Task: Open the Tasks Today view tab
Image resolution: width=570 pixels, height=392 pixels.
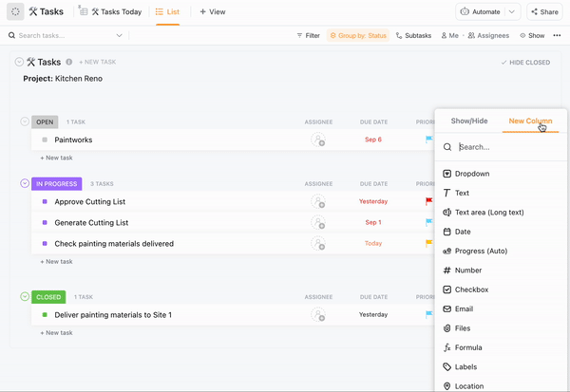Action: (x=110, y=12)
